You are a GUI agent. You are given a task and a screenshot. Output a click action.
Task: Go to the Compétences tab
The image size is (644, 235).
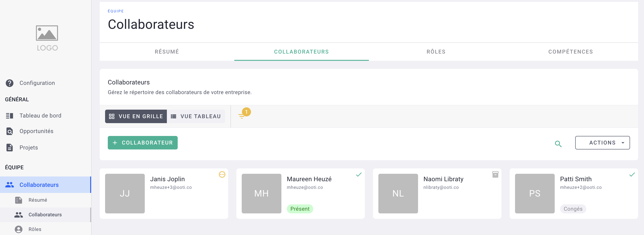pos(570,52)
